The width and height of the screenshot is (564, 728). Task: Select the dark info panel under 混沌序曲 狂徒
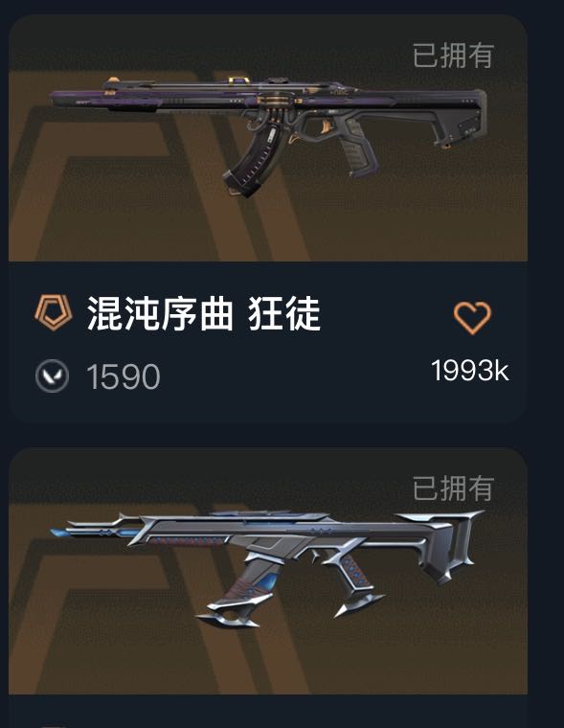268,342
